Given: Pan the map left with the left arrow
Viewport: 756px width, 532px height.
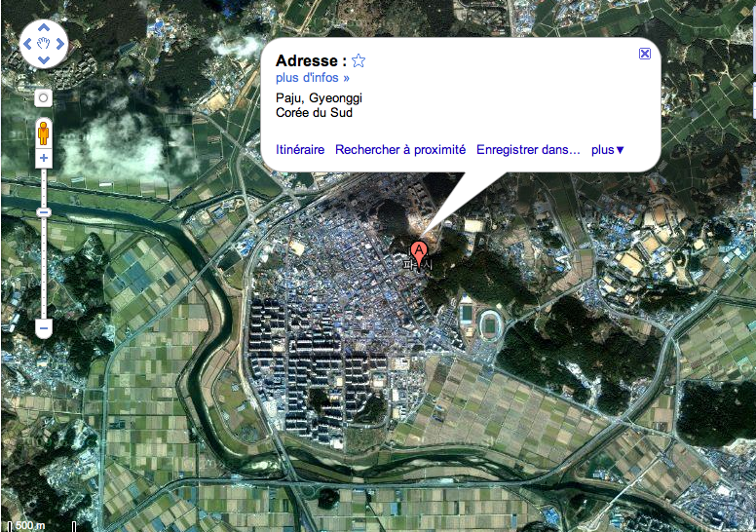Looking at the screenshot, I should [27, 44].
